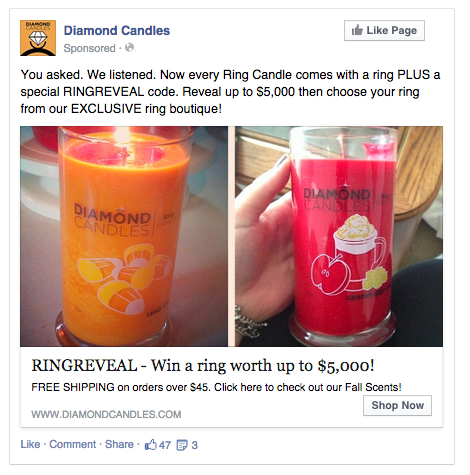The height and width of the screenshot is (475, 470).
Task: Click the Sponsored label
Action: click(x=90, y=48)
